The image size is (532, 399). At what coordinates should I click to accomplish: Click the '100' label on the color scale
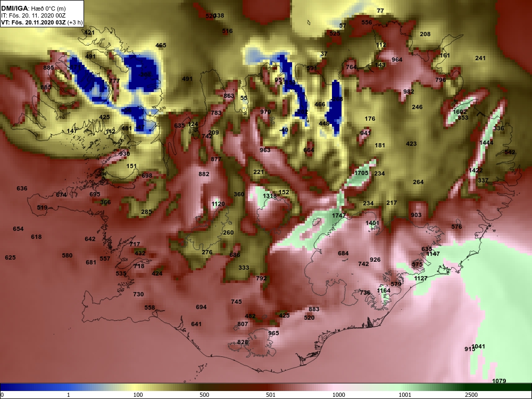(x=138, y=395)
